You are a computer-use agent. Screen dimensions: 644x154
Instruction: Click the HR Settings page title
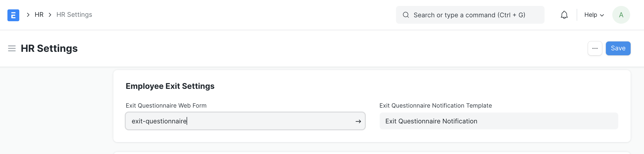tap(49, 48)
